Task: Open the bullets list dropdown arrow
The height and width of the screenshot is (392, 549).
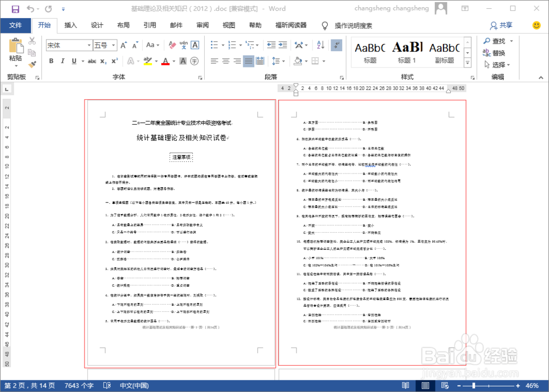Action: (223, 45)
